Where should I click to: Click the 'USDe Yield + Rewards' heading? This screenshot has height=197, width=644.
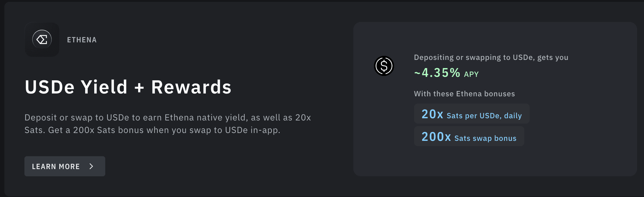[x=128, y=87]
